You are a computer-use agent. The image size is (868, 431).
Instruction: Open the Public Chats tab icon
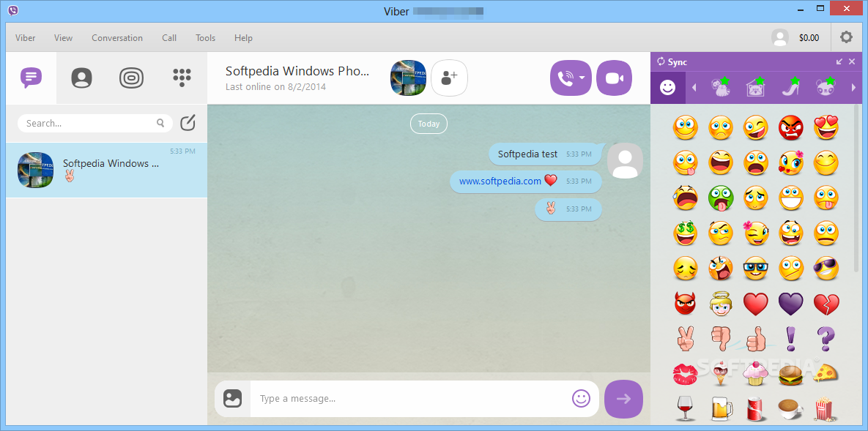click(x=132, y=78)
